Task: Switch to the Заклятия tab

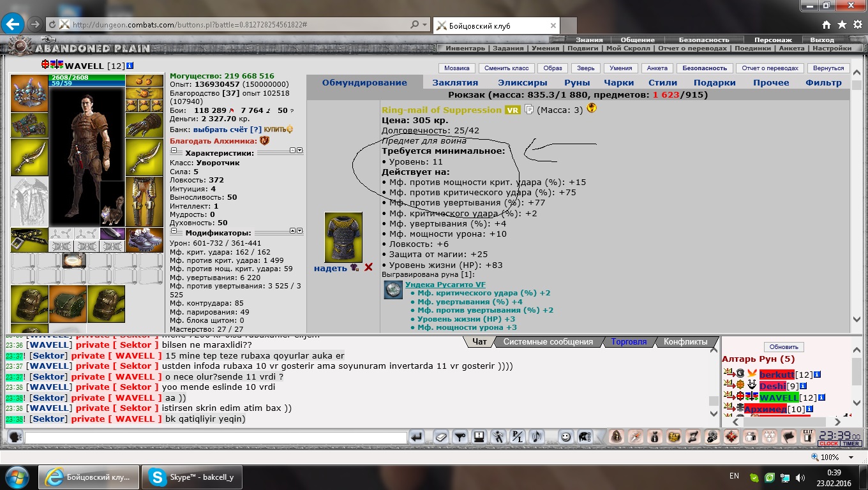Action: (455, 82)
